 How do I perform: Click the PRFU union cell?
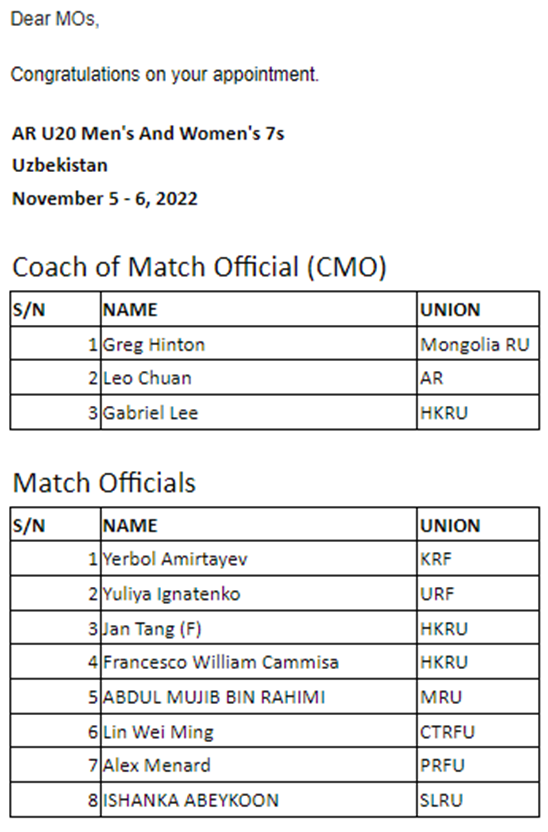[478, 765]
